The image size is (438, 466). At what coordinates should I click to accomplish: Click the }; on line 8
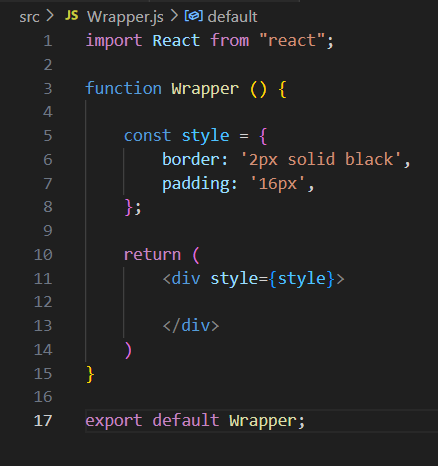click(133, 207)
